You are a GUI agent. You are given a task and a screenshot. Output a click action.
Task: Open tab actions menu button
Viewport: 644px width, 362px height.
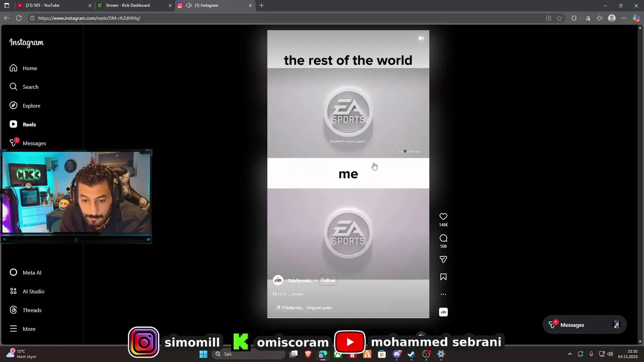click(x=7, y=6)
